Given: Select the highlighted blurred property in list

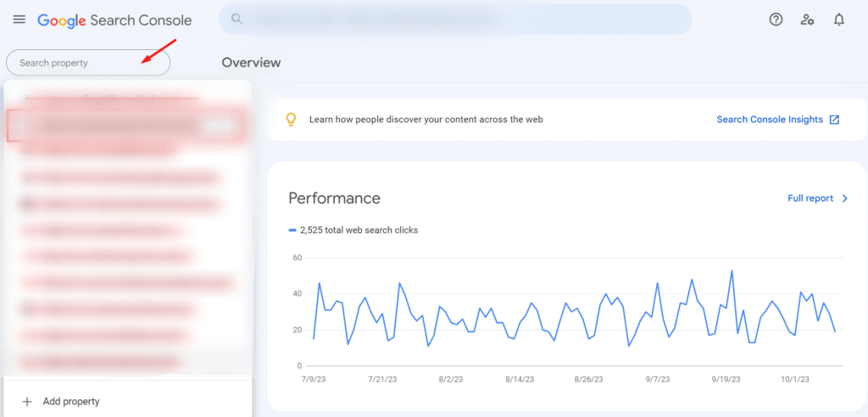Looking at the screenshot, I should 127,125.
